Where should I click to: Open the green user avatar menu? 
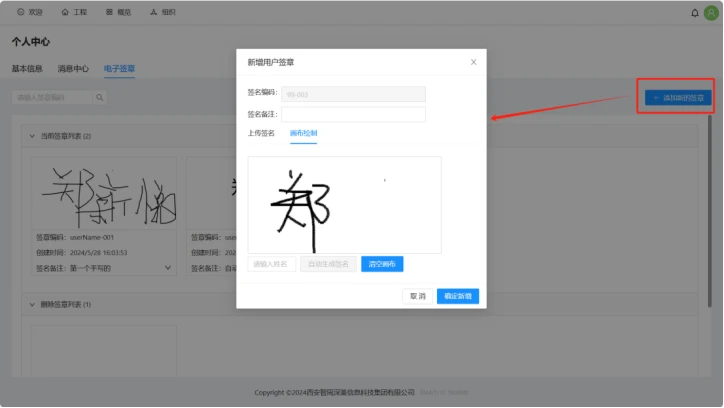(x=711, y=13)
